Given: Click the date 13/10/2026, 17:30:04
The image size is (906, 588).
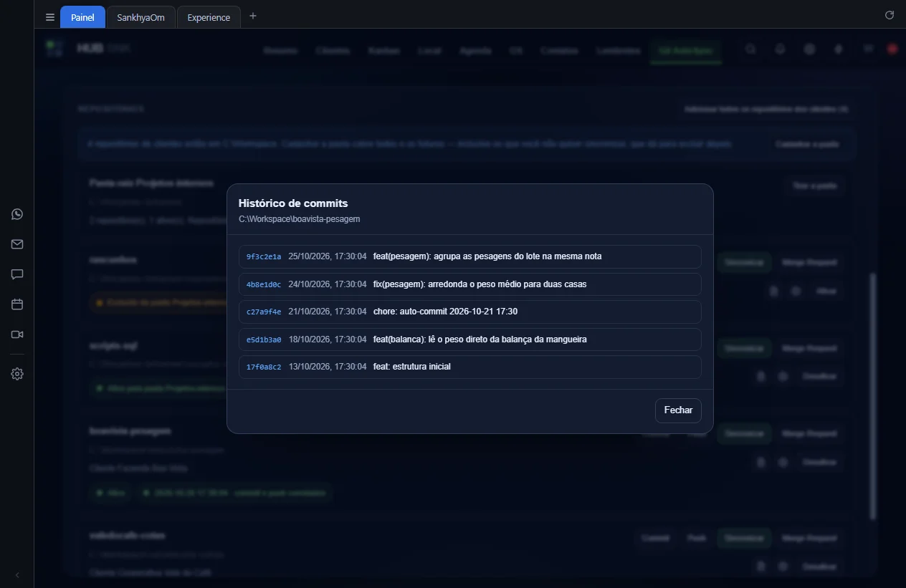Looking at the screenshot, I should (x=328, y=367).
